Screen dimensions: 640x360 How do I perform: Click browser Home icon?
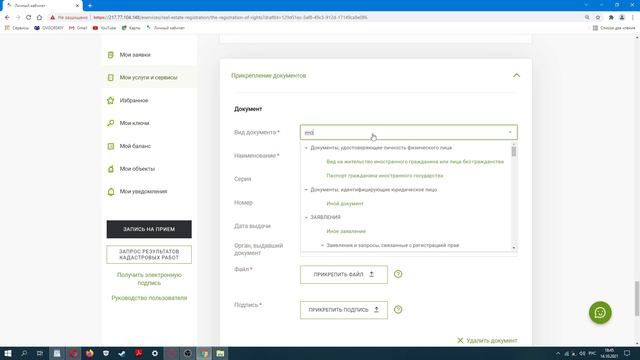pyautogui.click(x=39, y=18)
